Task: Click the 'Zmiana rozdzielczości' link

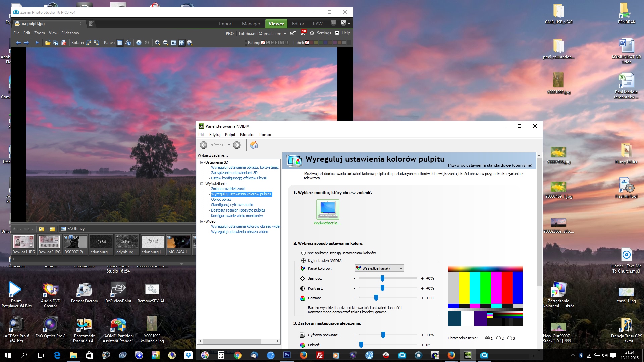Action: 228,189
